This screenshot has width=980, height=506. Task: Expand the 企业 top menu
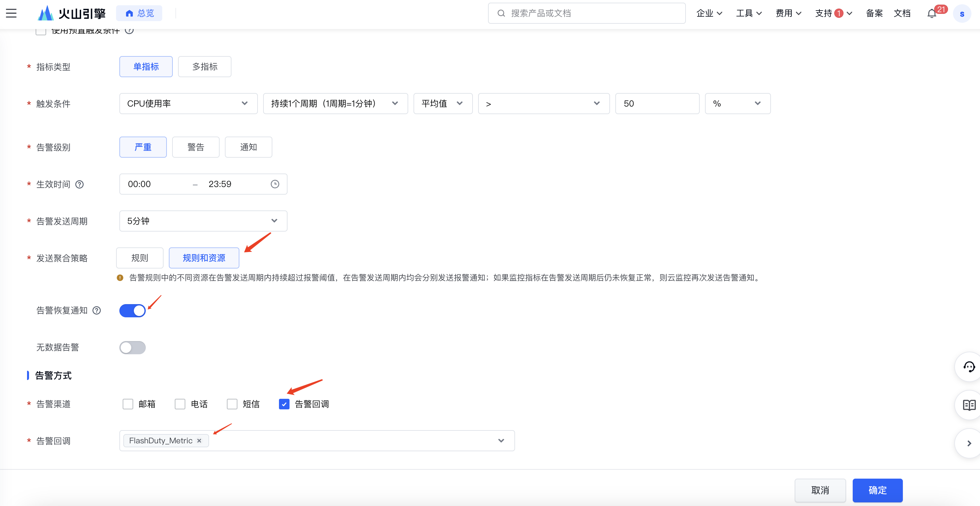pyautogui.click(x=709, y=13)
